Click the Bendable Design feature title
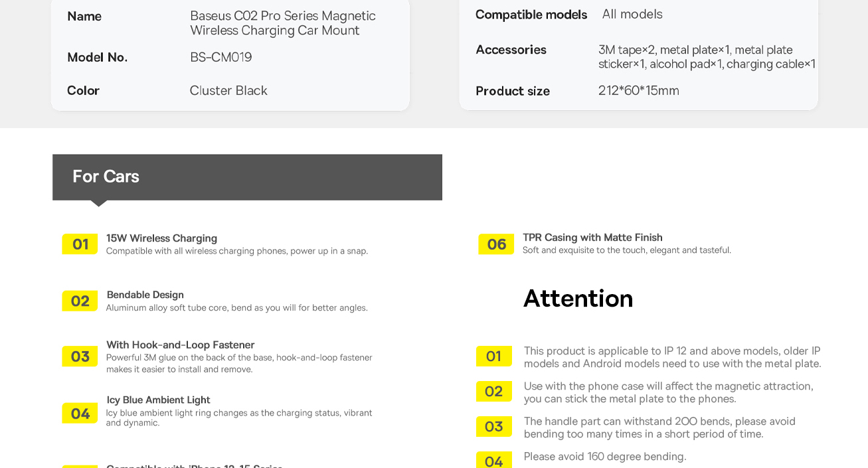Viewport: 868px width, 468px height. tap(145, 295)
